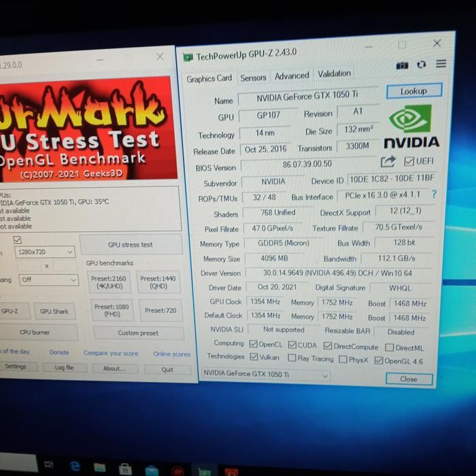Toggle the Ray Tracing checkbox
Viewport: 476px width, 476px height.
point(292,358)
